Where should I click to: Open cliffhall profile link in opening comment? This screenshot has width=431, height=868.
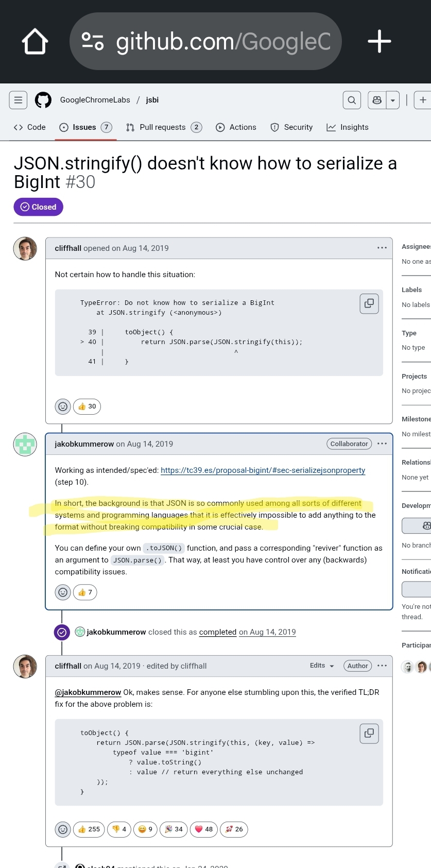tap(68, 248)
